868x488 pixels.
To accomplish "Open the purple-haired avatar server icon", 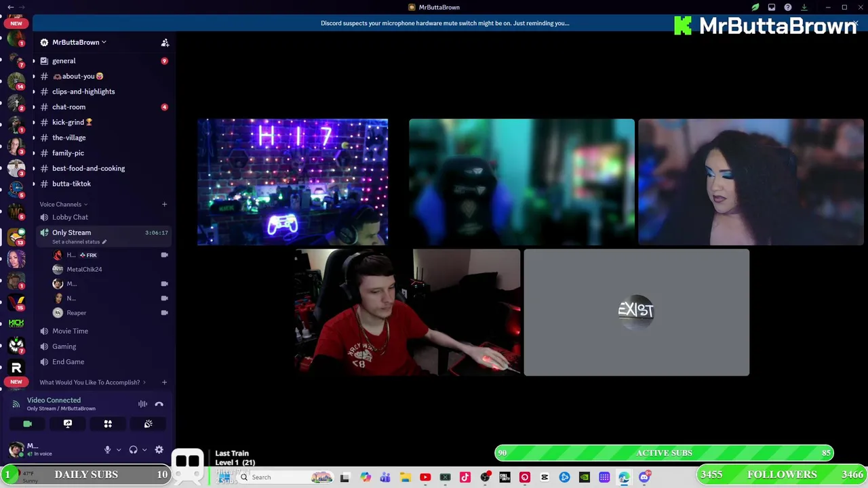I will coord(16,259).
